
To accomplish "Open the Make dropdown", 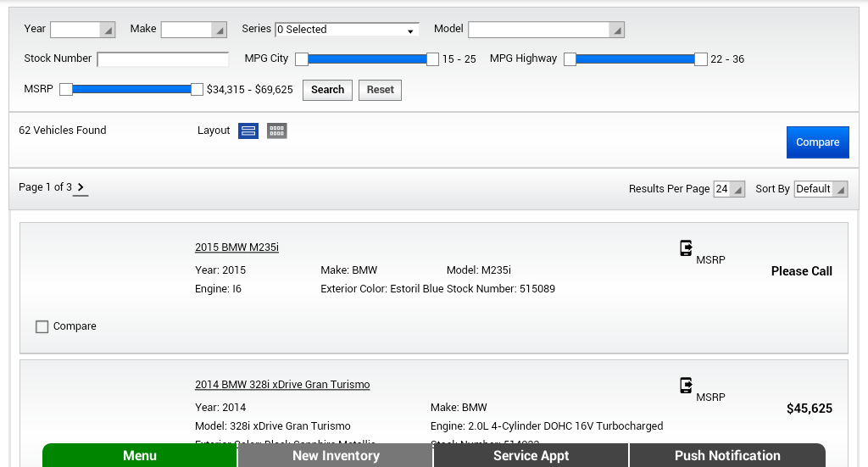I will [x=194, y=30].
